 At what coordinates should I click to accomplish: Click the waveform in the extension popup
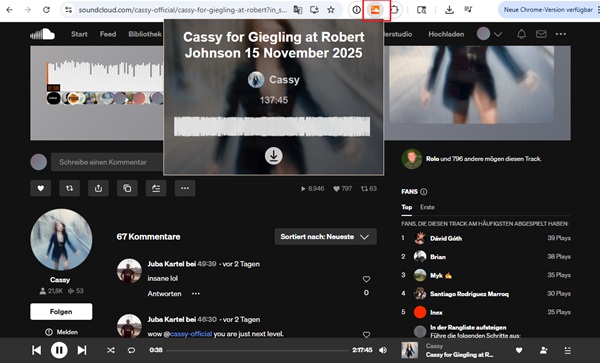click(272, 126)
